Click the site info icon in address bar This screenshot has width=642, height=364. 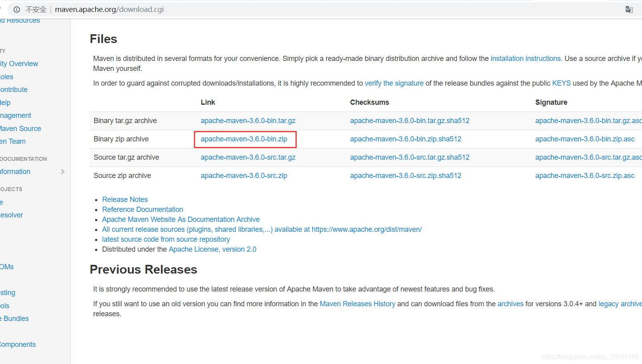17,10
